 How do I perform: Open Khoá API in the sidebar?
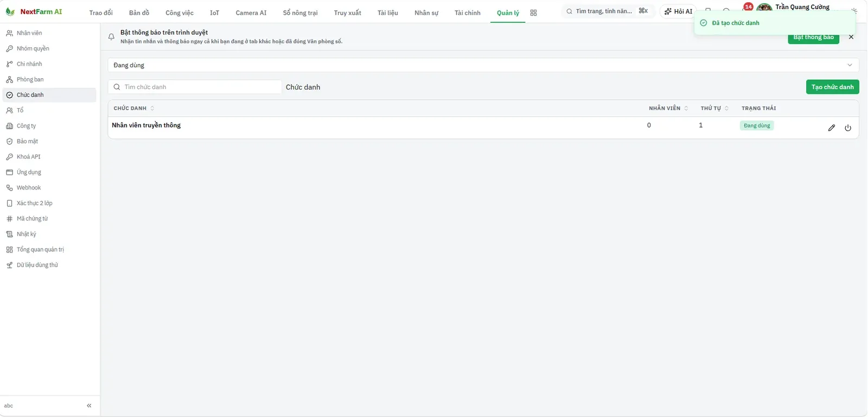click(x=49, y=157)
